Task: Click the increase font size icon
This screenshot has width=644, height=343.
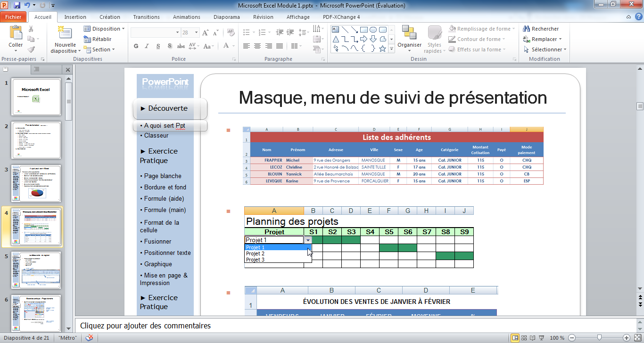Action: click(x=206, y=33)
